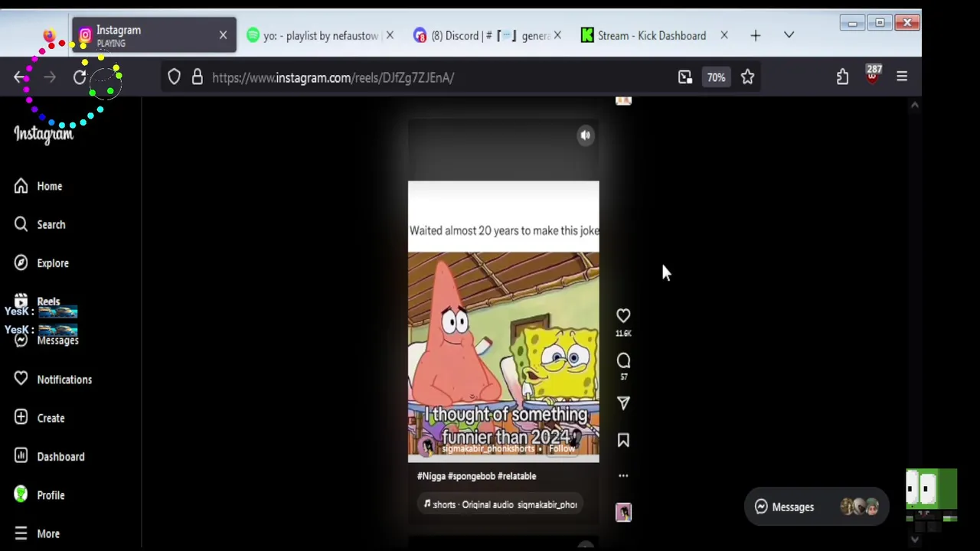The image size is (980, 551).
Task: Bookmark this page with star icon
Action: 748,77
